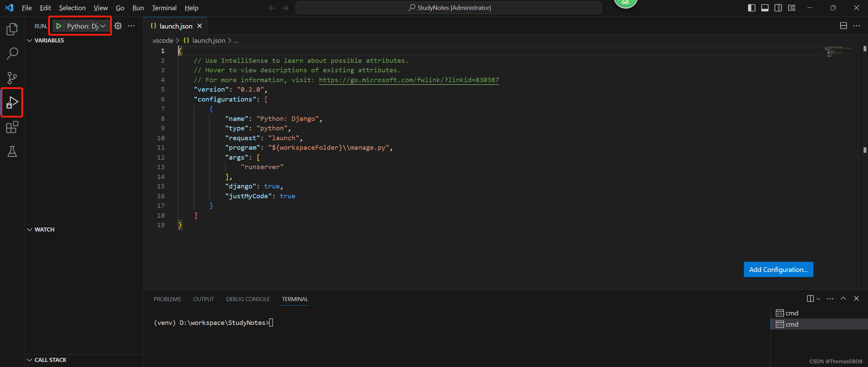The image size is (868, 367).
Task: Follow the go.microsoft.com fwlink link
Action: pyautogui.click(x=408, y=80)
